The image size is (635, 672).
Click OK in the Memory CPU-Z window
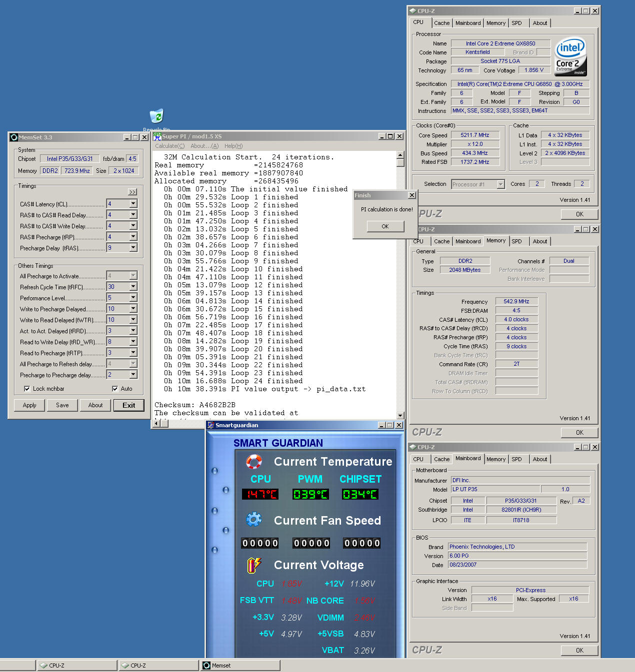579,433
